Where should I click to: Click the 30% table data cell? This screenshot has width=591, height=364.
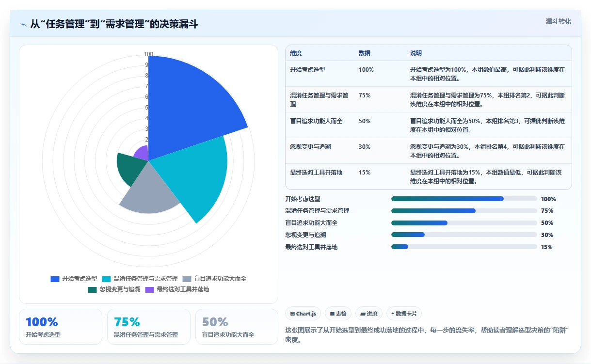(x=365, y=147)
